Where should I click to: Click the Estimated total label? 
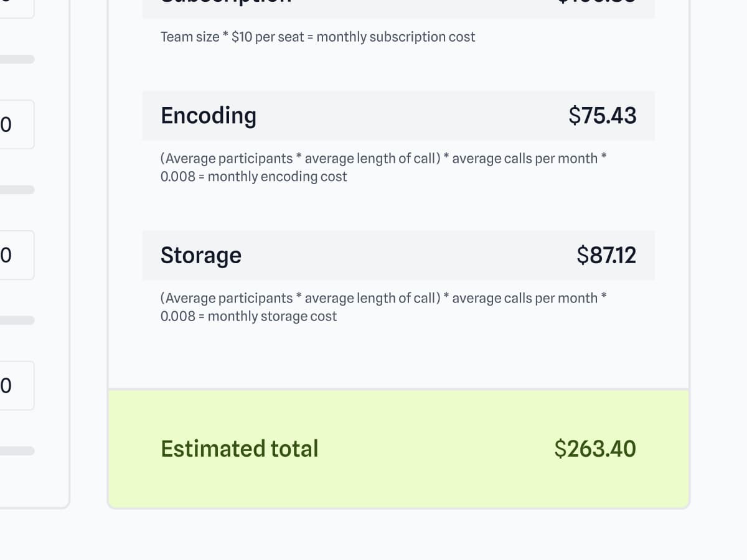click(239, 449)
